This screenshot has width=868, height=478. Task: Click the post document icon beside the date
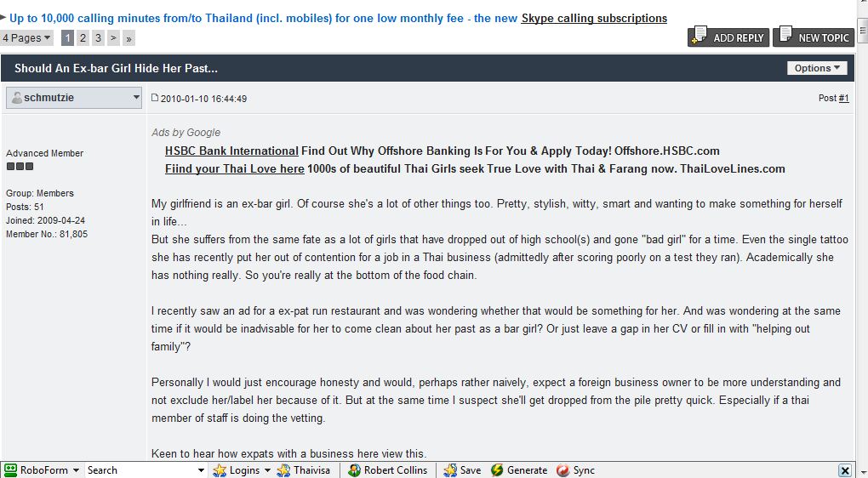click(x=155, y=98)
